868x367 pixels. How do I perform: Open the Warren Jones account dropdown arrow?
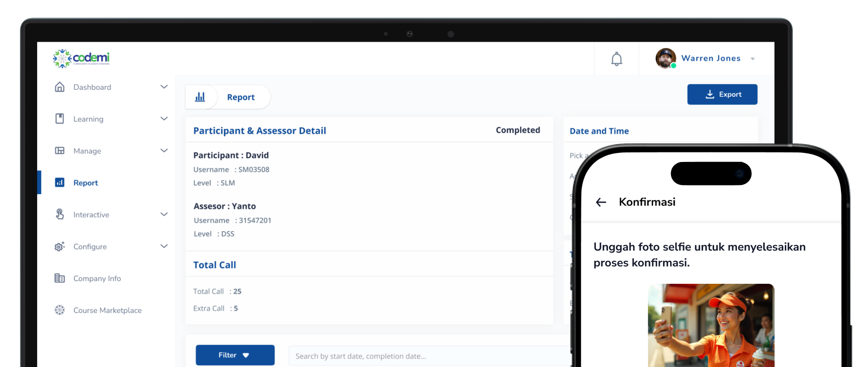click(x=753, y=59)
